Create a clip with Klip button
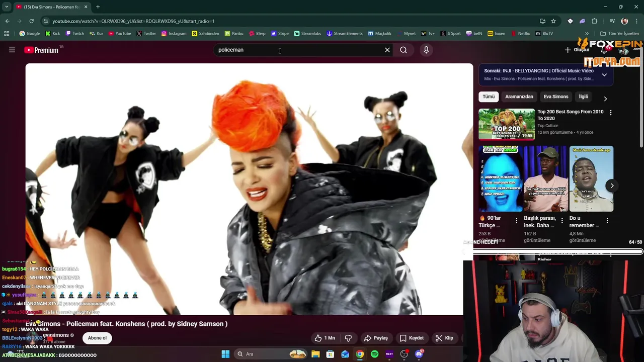 coord(444,338)
